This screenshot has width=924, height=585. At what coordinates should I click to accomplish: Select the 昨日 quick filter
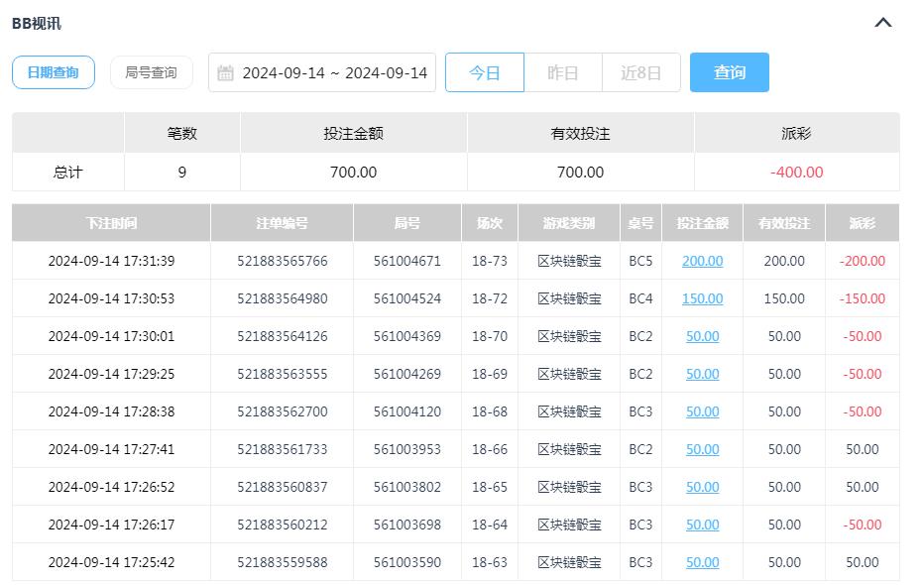tap(563, 71)
